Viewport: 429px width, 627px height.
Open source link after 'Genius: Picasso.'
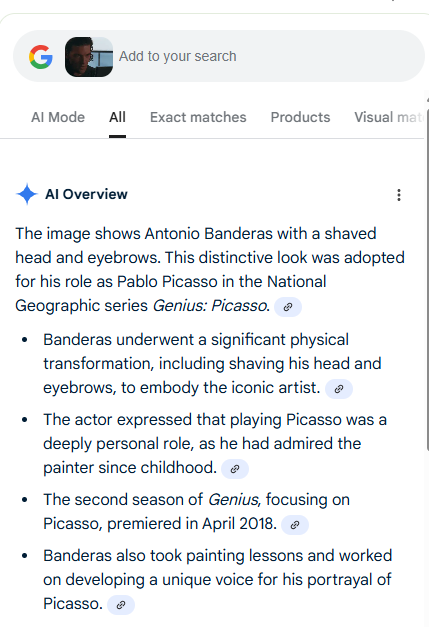(288, 307)
